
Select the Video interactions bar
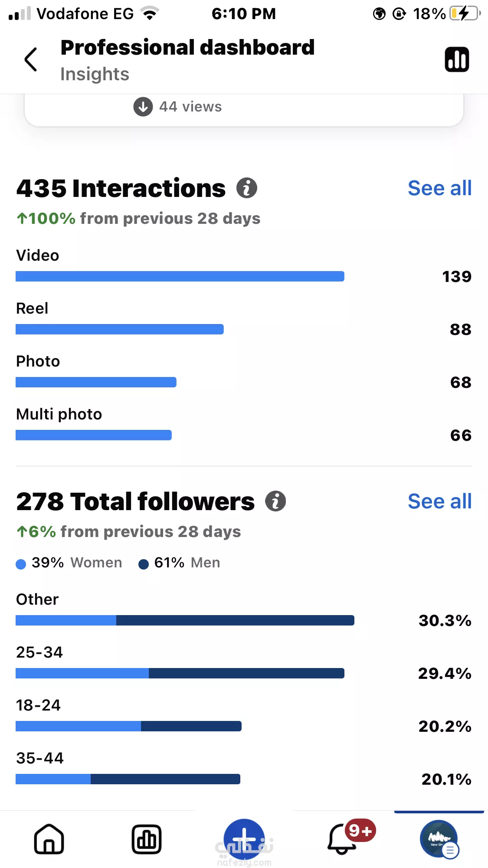point(180,276)
